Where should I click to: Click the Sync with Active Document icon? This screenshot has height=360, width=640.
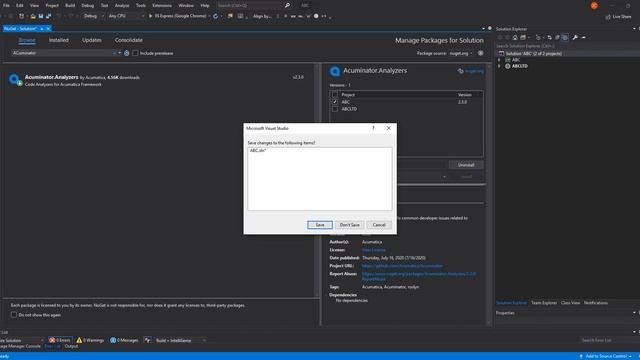pos(549,38)
